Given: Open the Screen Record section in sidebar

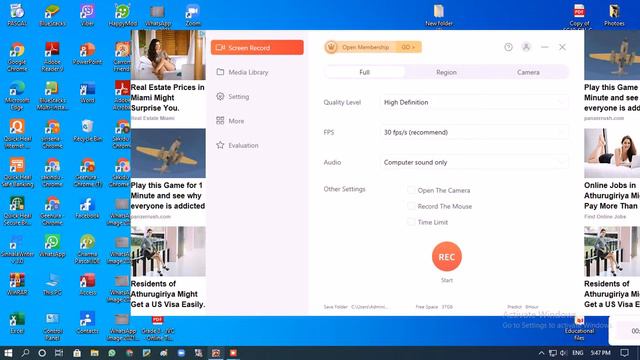Looking at the screenshot, I should click(257, 47).
